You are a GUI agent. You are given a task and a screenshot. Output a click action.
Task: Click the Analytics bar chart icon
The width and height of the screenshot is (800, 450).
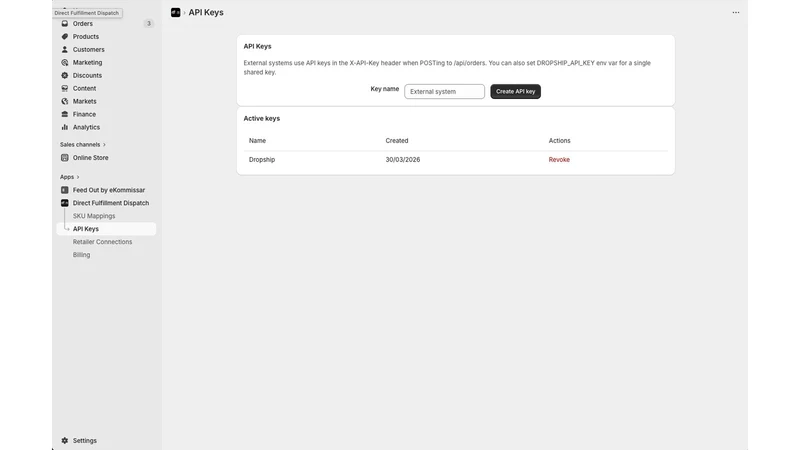(x=65, y=127)
